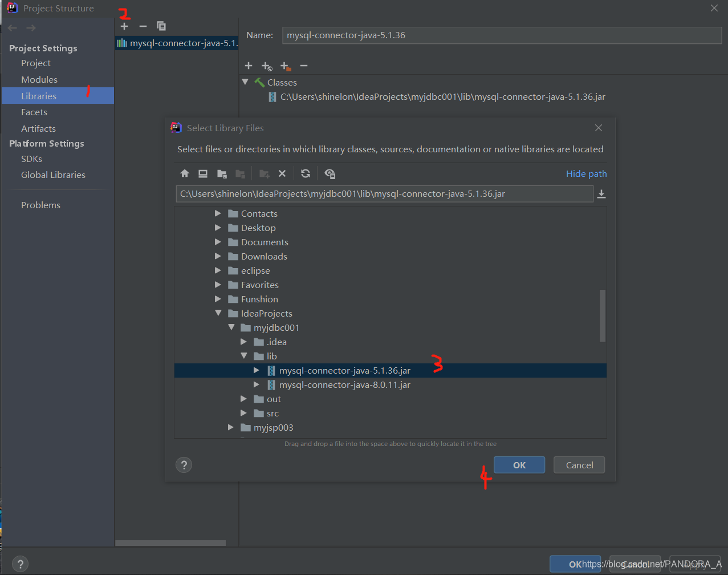
Task: Click the greyed module directory toolbar icon
Action: click(241, 173)
